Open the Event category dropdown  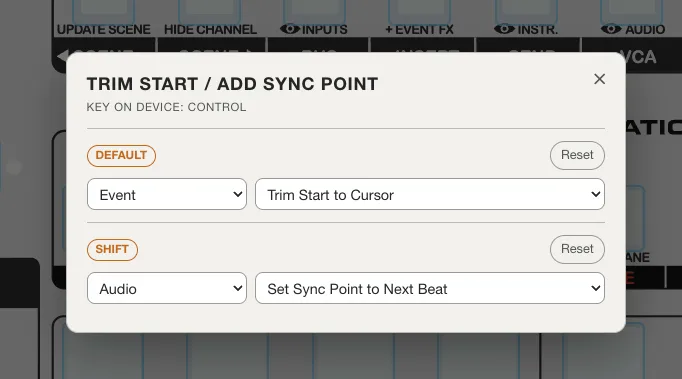coord(167,194)
